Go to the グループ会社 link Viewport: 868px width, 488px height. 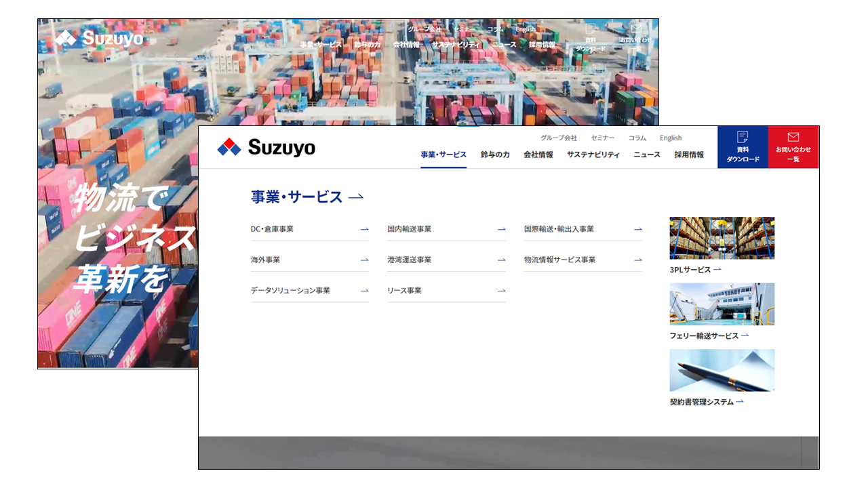[x=559, y=138]
